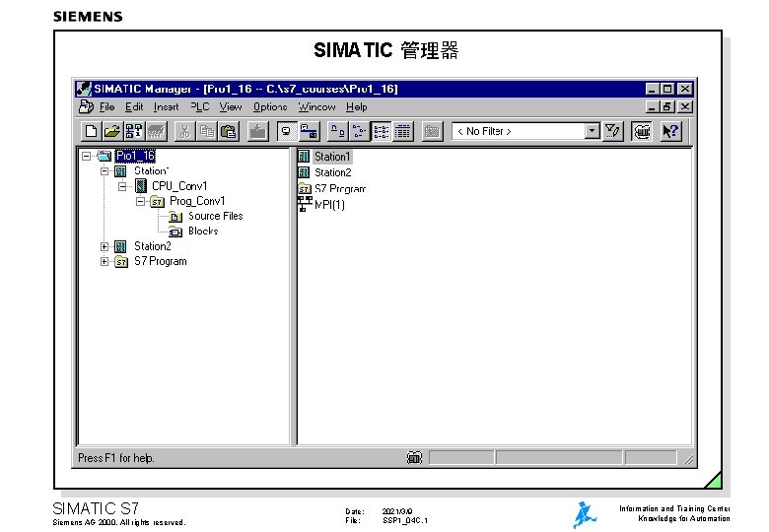Expand the Station2 tree node

click(x=105, y=246)
